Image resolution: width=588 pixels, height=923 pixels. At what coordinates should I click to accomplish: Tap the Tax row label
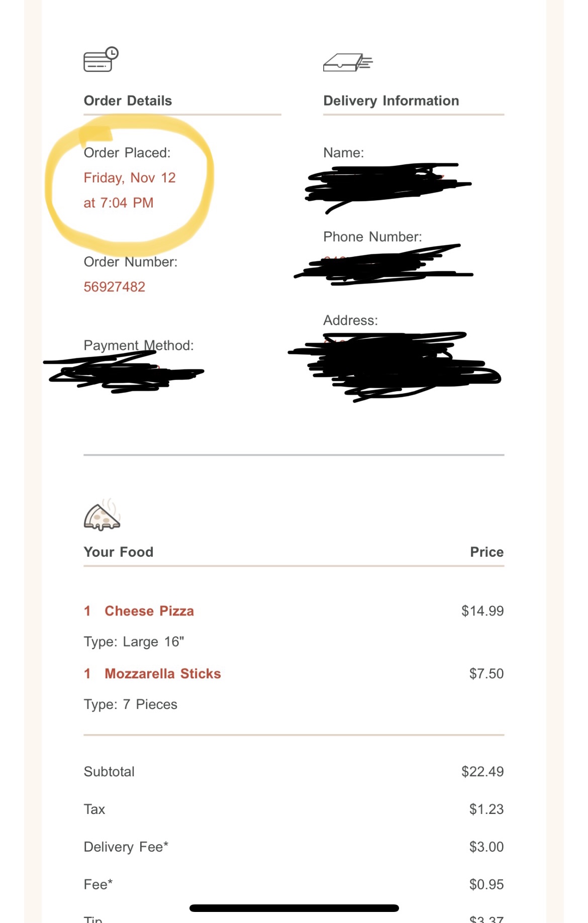[94, 809]
